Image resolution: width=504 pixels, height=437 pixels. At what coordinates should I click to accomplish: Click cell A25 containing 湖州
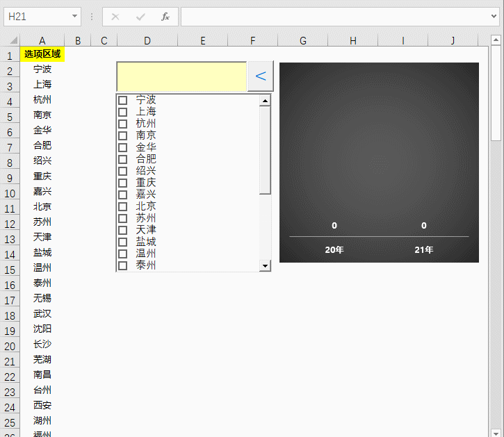point(42,420)
